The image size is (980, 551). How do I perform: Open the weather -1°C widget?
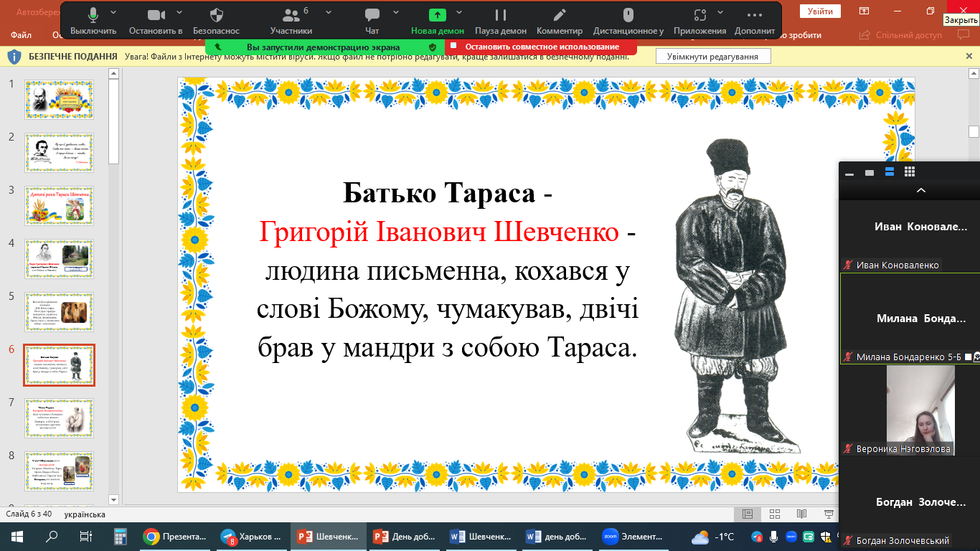coord(712,537)
